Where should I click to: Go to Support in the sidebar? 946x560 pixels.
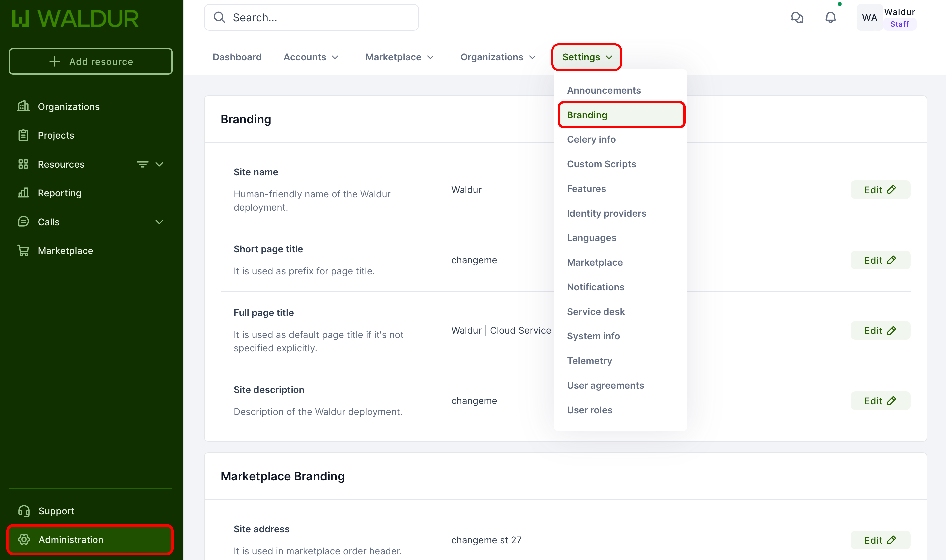[x=56, y=511]
